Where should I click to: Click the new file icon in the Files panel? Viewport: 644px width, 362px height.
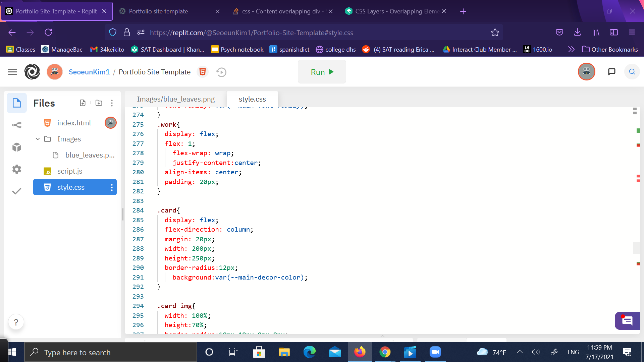tap(83, 103)
